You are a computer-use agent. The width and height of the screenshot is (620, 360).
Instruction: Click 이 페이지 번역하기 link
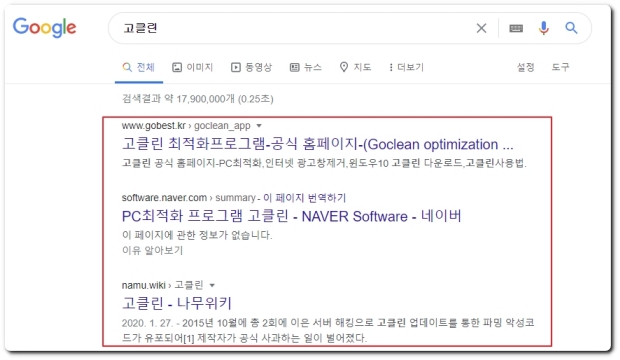click(304, 197)
